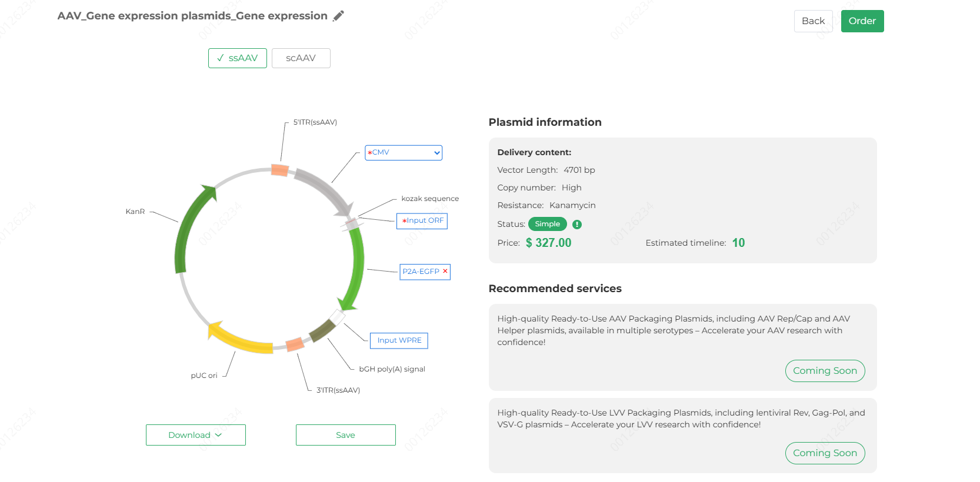Click the pencil edit icon beside title
The image size is (980, 482).
[x=338, y=16]
